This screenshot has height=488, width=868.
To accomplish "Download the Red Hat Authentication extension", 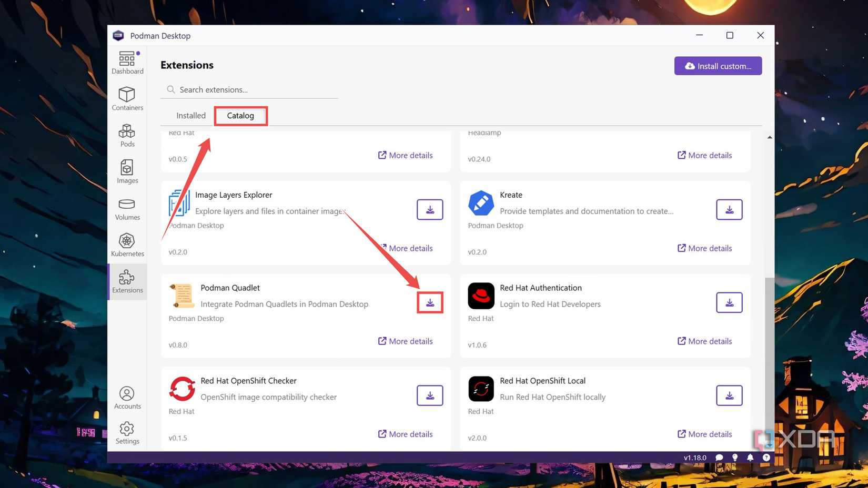I will (729, 302).
